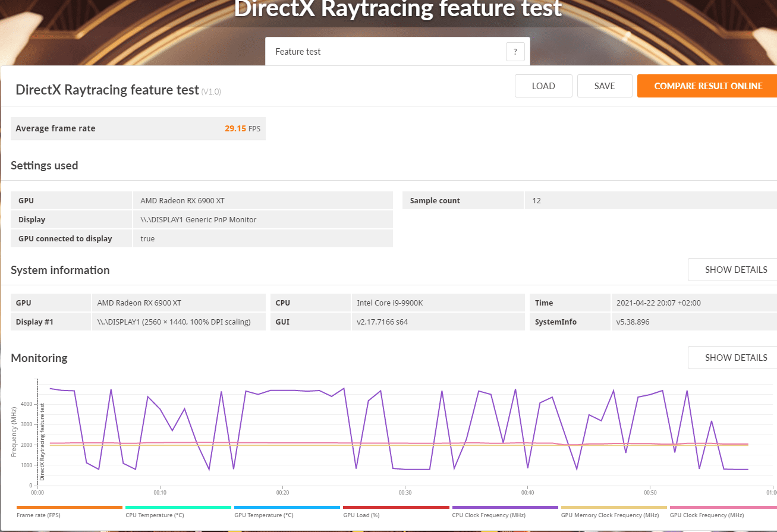Viewport: 777px width, 532px height.
Task: Click the Time value 2021-04-22 20:07
Action: pyautogui.click(x=659, y=303)
